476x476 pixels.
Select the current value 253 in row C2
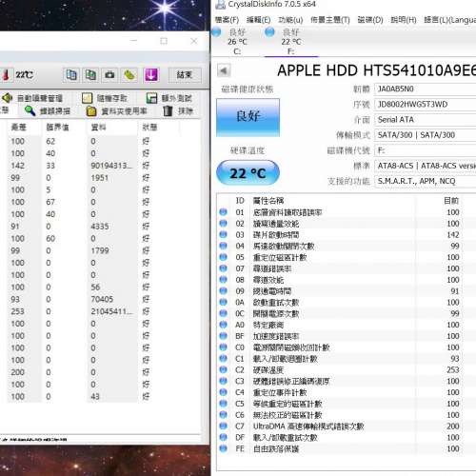click(x=453, y=370)
